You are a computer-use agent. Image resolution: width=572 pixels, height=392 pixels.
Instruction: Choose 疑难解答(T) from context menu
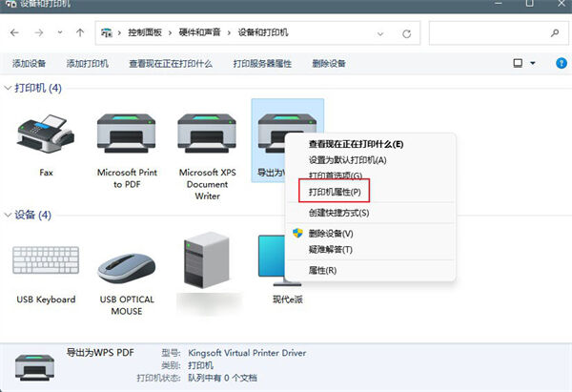click(370, 250)
